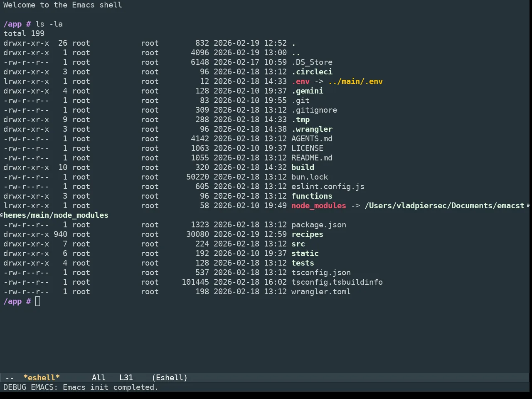The height and width of the screenshot is (399, 532).
Task: Click the tsconfig.tsbuildinfo file name
Action: click(x=337, y=282)
